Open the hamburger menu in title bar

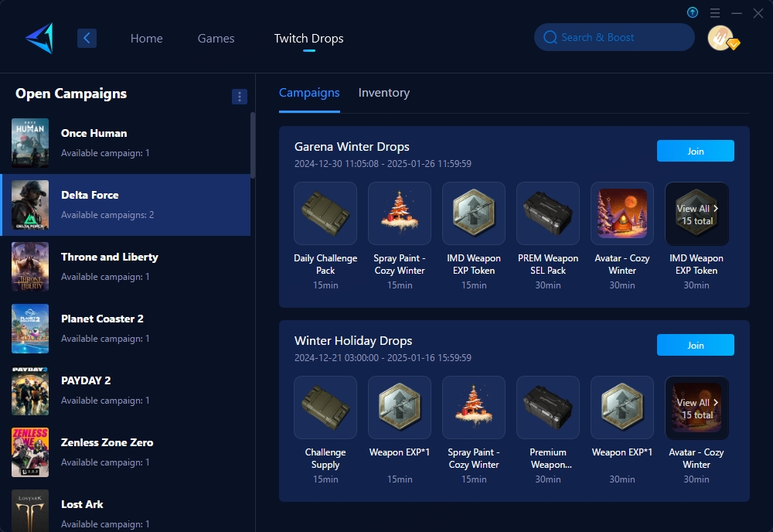point(715,13)
